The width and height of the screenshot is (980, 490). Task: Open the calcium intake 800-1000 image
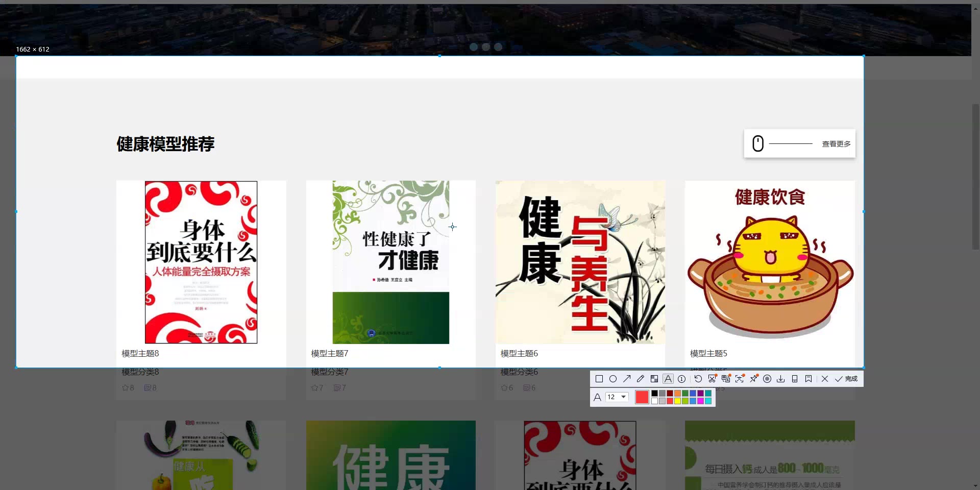[x=770, y=455]
